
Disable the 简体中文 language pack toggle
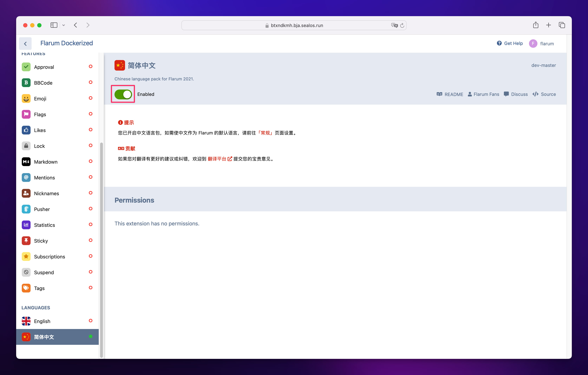point(123,94)
